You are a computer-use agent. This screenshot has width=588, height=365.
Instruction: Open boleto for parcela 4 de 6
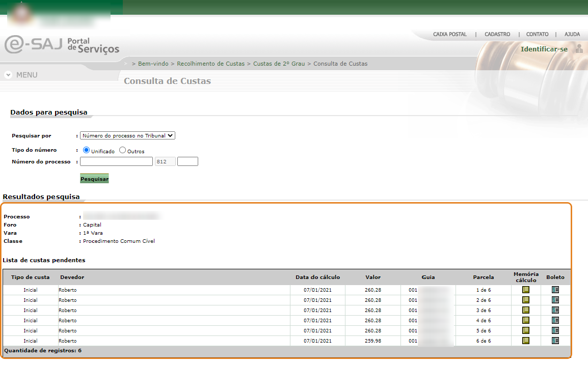point(555,320)
